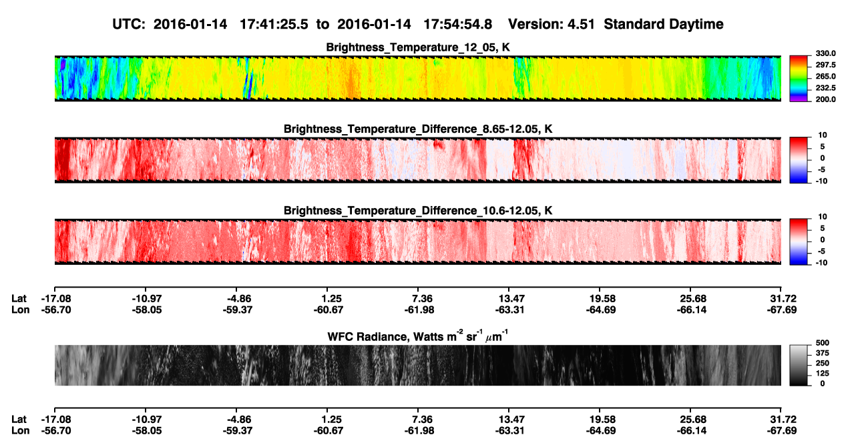Click the "Brightness_Temperature_12_05, K" panel title
This screenshot has height=445, width=868.
[418, 47]
